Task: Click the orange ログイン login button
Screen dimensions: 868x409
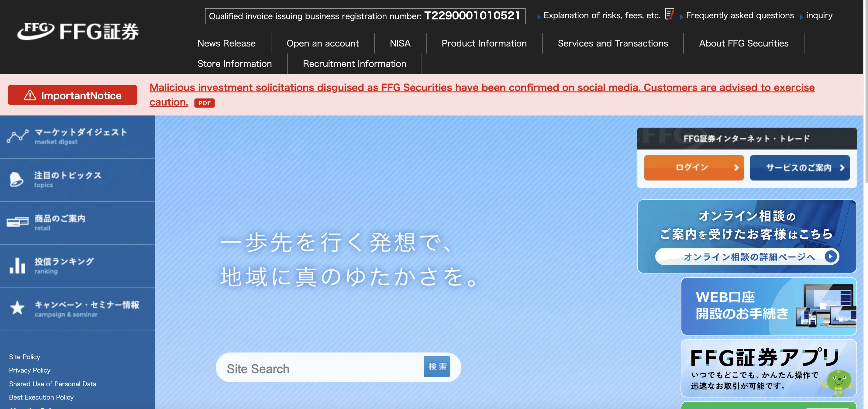Action: pyautogui.click(x=694, y=167)
